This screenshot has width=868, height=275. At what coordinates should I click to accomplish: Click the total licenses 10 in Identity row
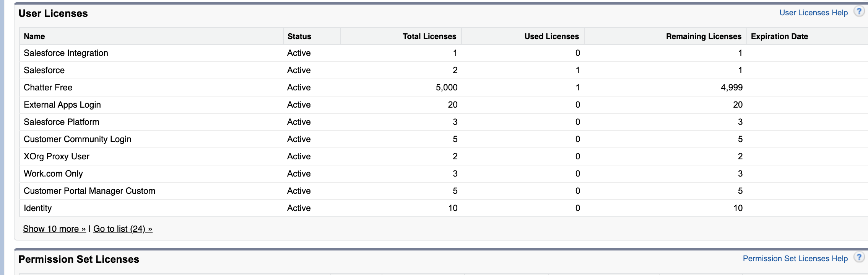[453, 208]
